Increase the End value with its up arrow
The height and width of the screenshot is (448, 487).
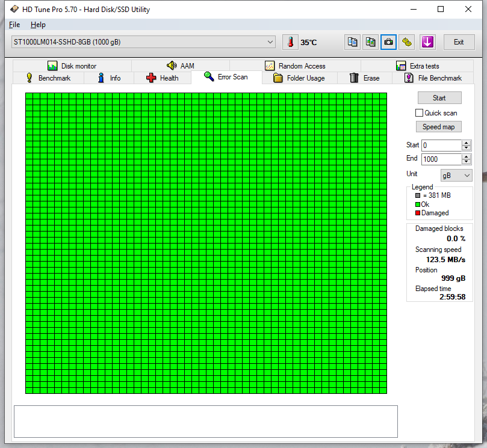(467, 156)
